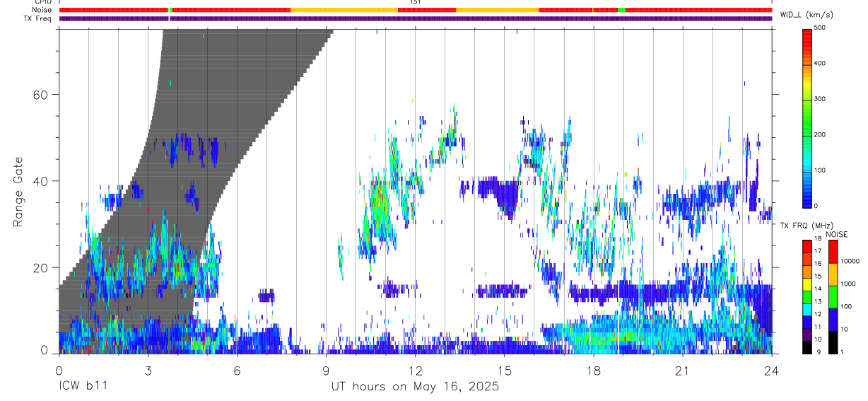This screenshot has width=868, height=401.
Task: Click the 400 label on the width scale
Action: 821,64
